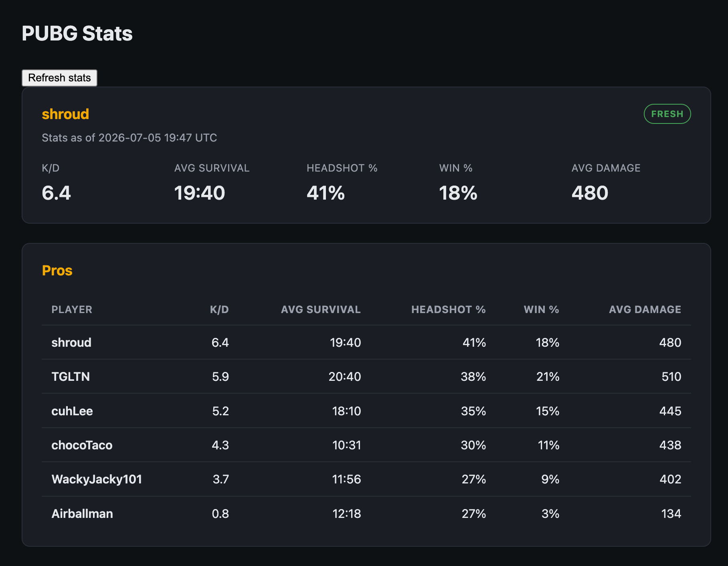Image resolution: width=728 pixels, height=566 pixels.
Task: Sort by AVG SURVIVAL table header
Action: [321, 309]
